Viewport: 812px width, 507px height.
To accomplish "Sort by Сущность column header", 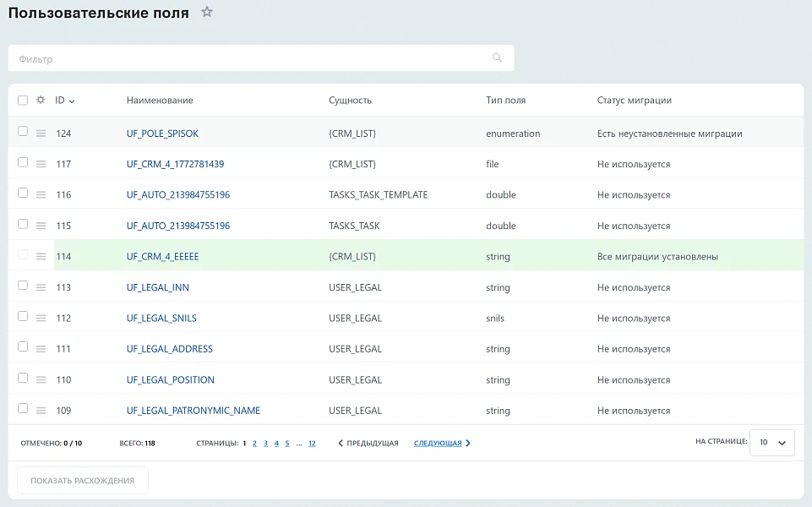I will pos(350,100).
